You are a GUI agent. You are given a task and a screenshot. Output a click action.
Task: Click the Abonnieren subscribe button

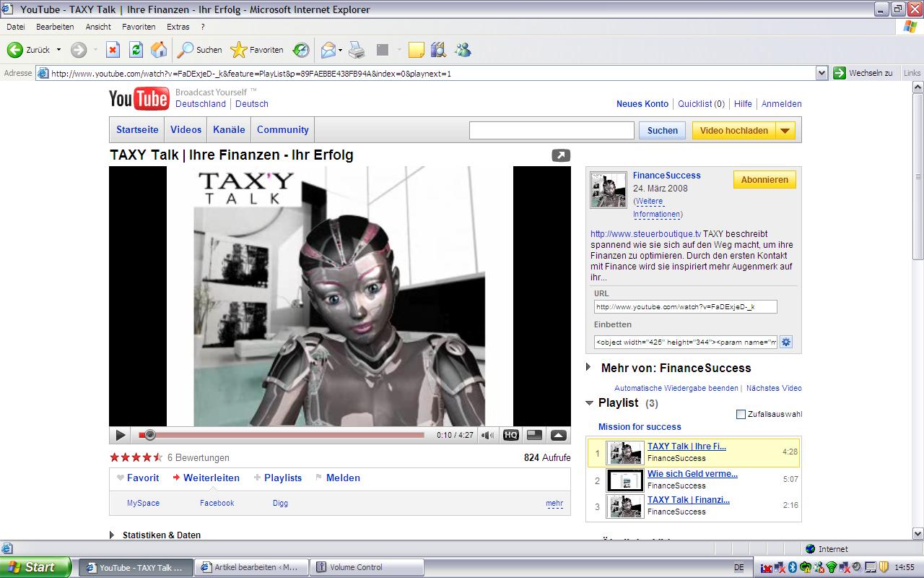(764, 180)
